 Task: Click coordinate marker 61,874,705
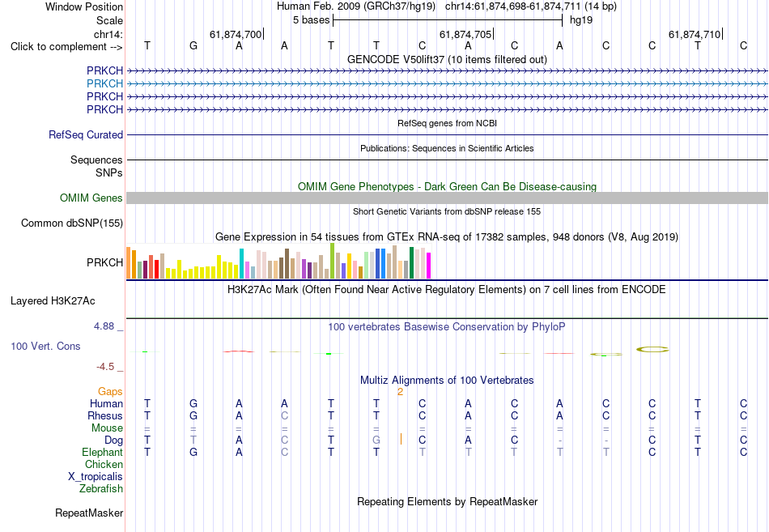pos(465,34)
